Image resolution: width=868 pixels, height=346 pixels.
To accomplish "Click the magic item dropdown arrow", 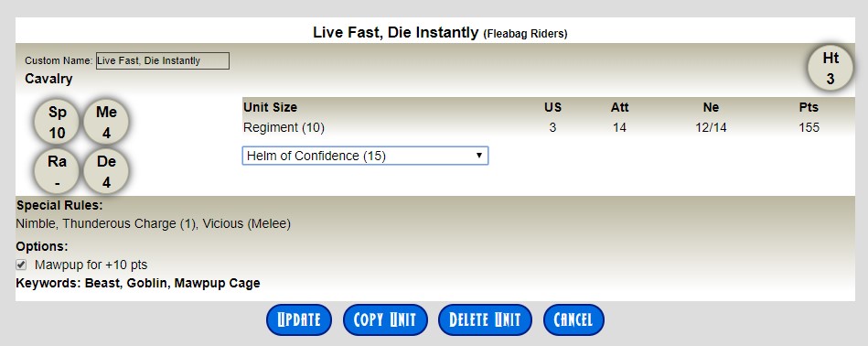I will click(479, 157).
